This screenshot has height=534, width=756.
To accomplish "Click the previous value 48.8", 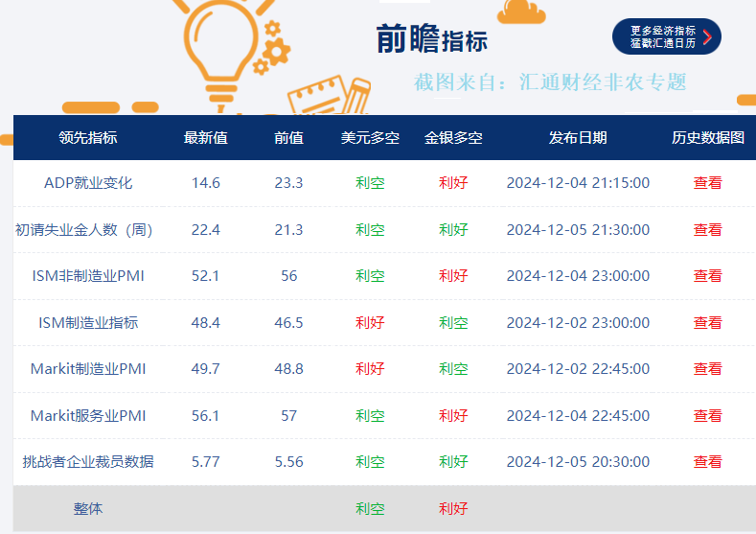I will click(288, 369).
